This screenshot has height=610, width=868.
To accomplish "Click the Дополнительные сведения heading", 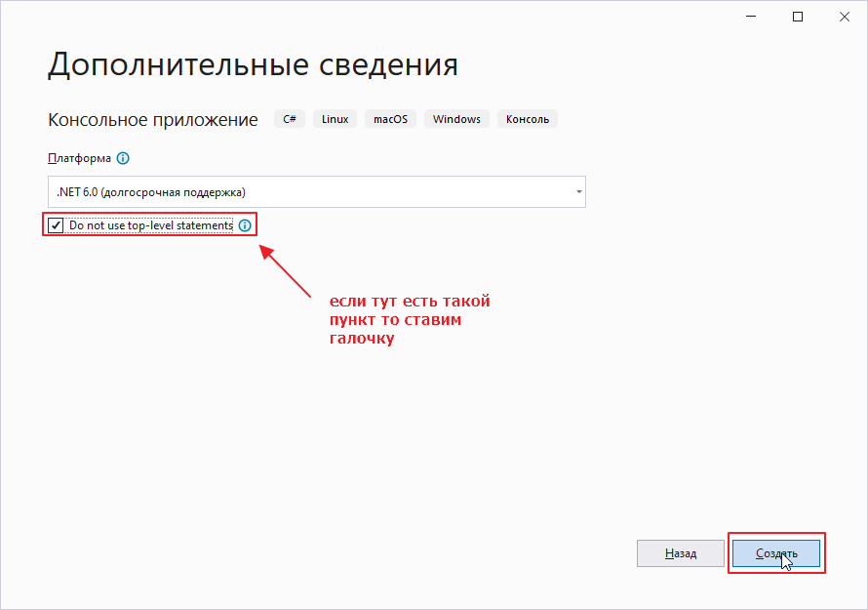I will click(253, 64).
